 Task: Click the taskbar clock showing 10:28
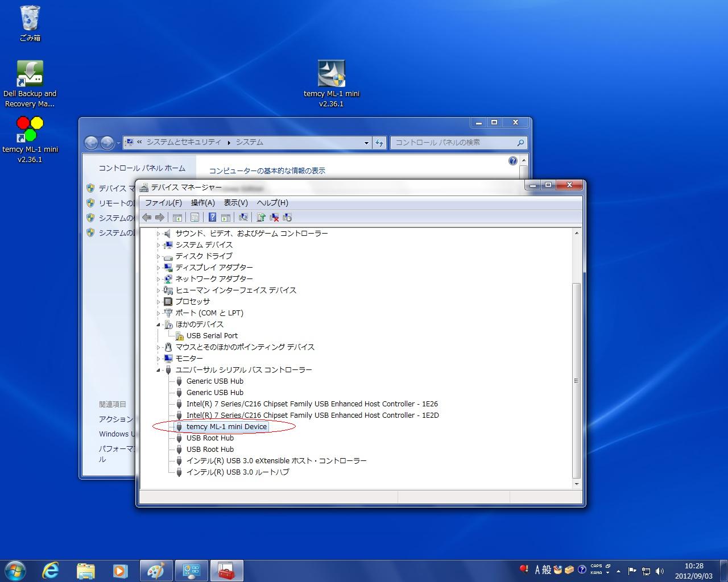(x=694, y=571)
